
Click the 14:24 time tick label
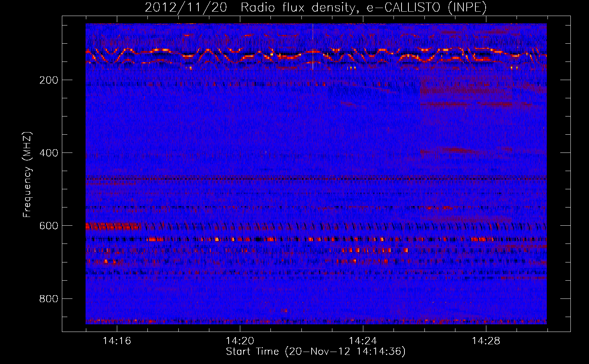pos(363,341)
